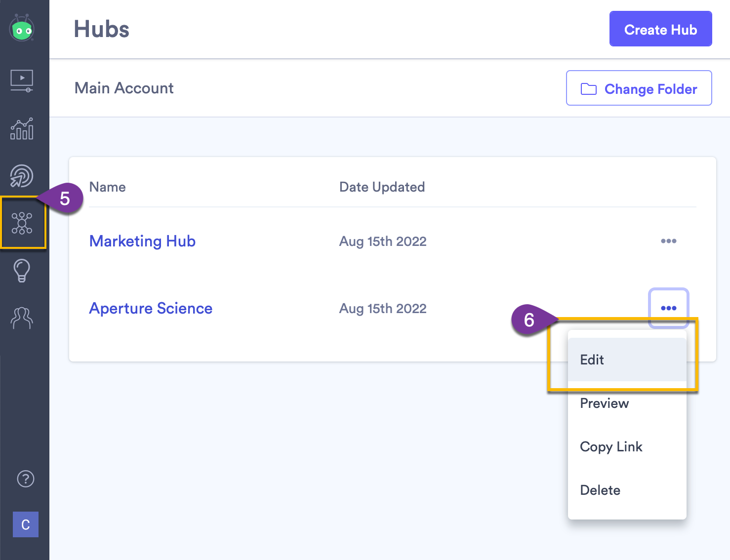Image resolution: width=730 pixels, height=560 pixels.
Task: Open the target campaigns sidebar icon
Action: pyautogui.click(x=22, y=176)
